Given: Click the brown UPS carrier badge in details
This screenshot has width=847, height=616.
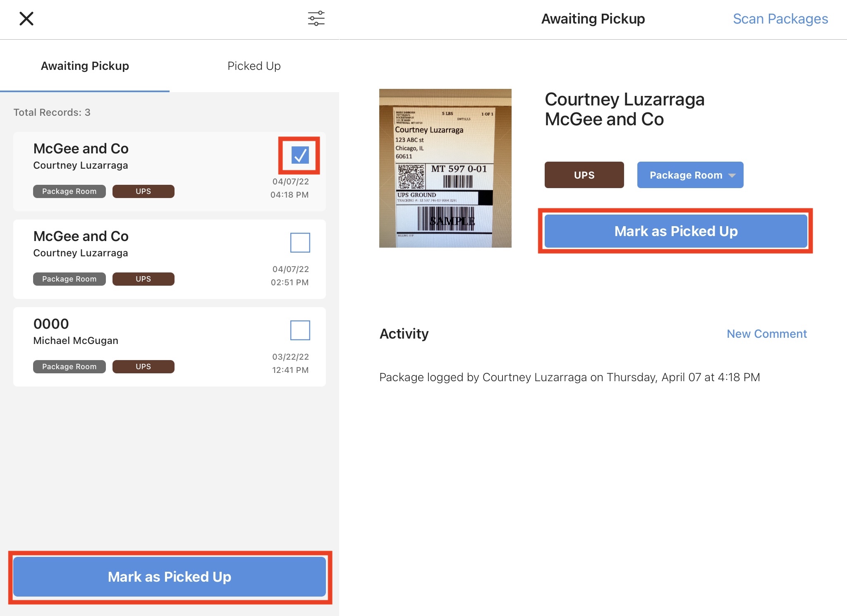Looking at the screenshot, I should point(584,175).
